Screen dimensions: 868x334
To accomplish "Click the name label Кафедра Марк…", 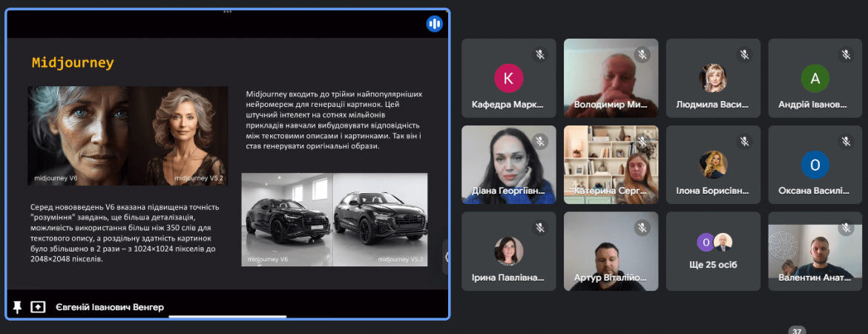I will click(x=507, y=105).
